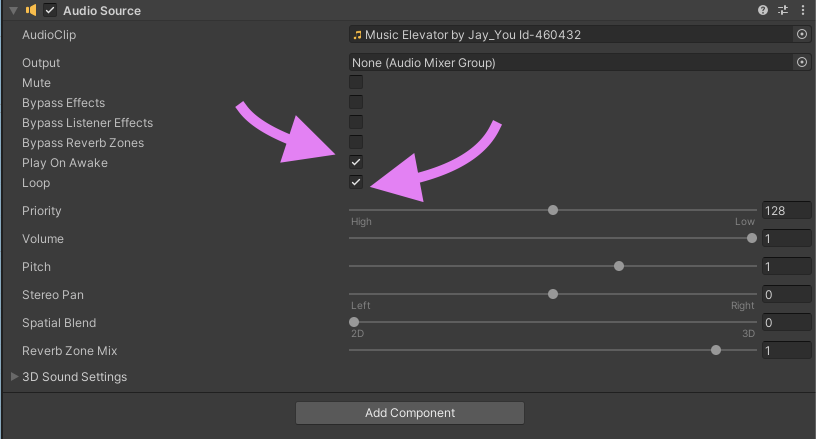Click the Output mixer group picker circle

[x=801, y=62]
